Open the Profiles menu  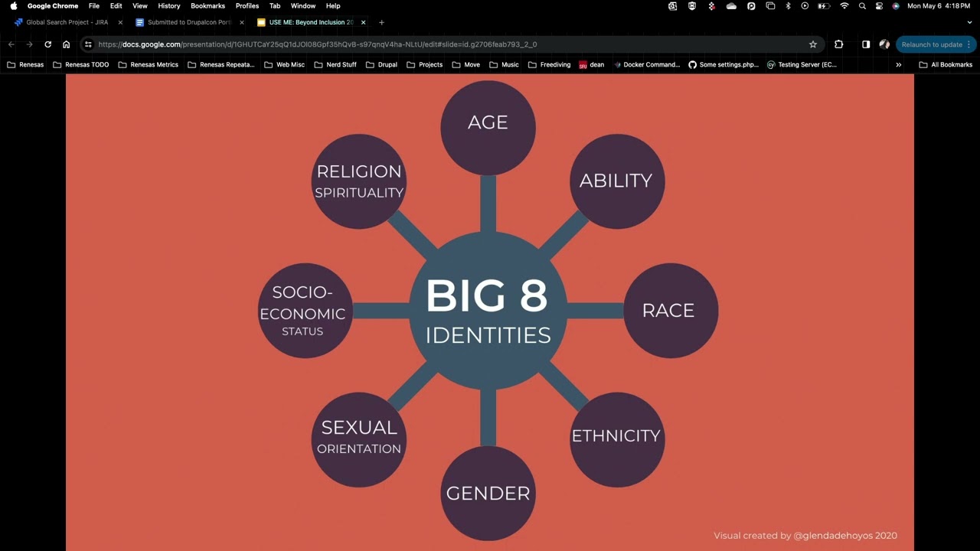247,5
